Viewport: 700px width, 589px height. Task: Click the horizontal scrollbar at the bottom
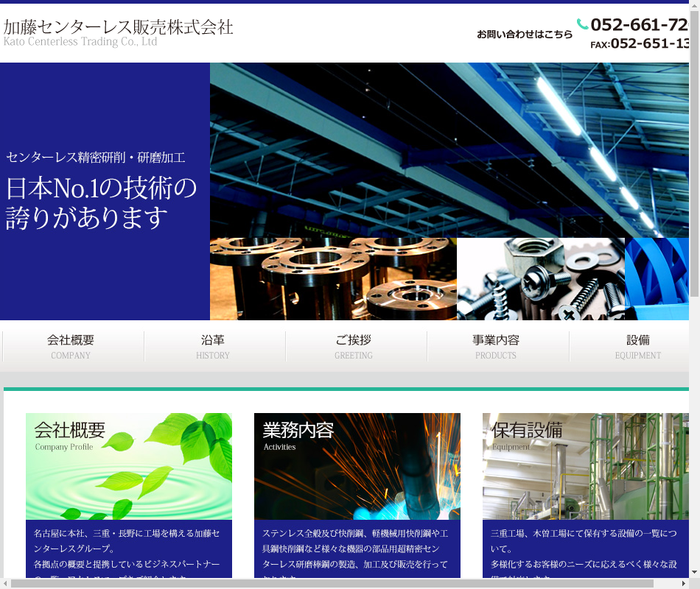tap(332, 583)
